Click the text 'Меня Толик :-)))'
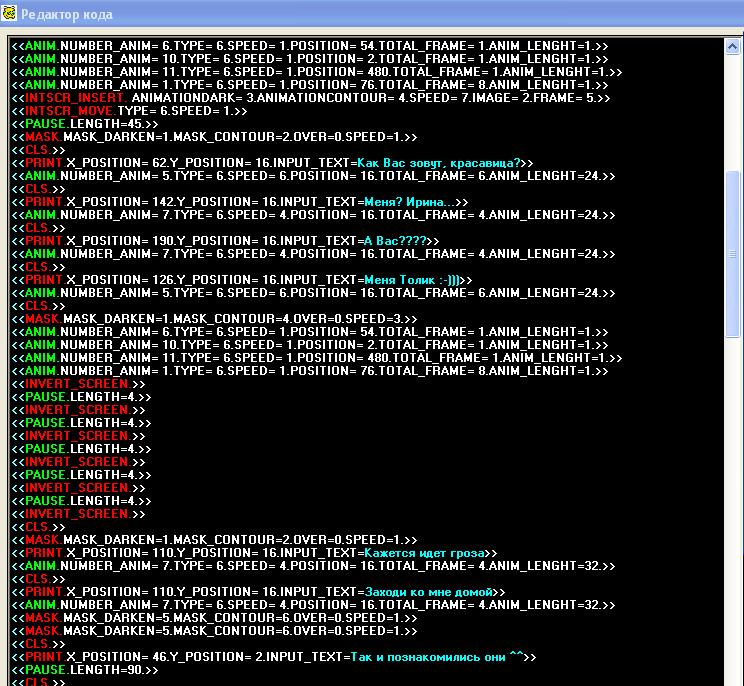The width and height of the screenshot is (744, 686). [412, 280]
